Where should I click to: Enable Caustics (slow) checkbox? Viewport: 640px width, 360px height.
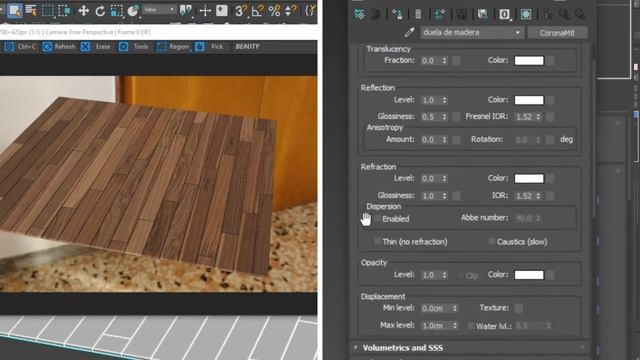(x=492, y=241)
